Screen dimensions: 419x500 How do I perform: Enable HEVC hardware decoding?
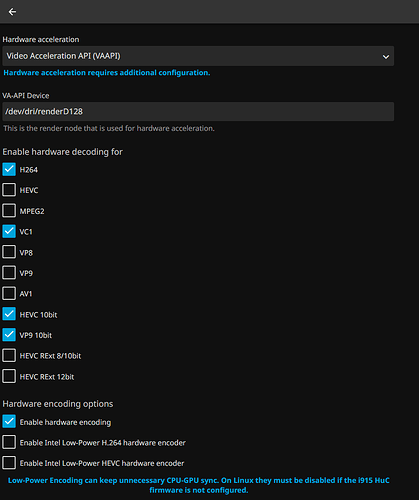click(9, 190)
